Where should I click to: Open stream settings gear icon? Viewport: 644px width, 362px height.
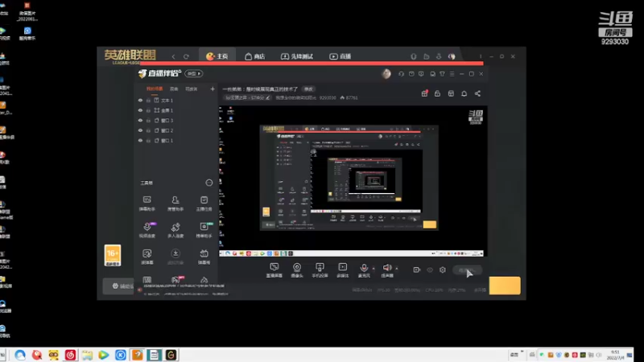pyautogui.click(x=442, y=269)
